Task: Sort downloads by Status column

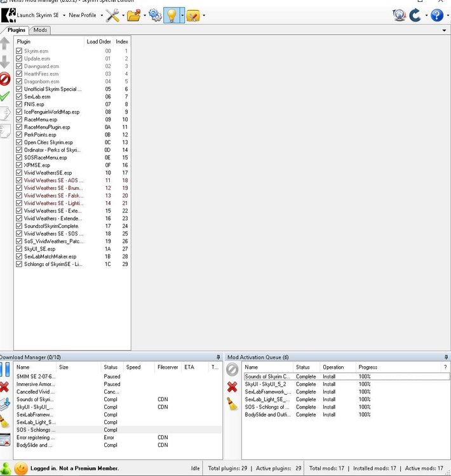Action: (112, 367)
